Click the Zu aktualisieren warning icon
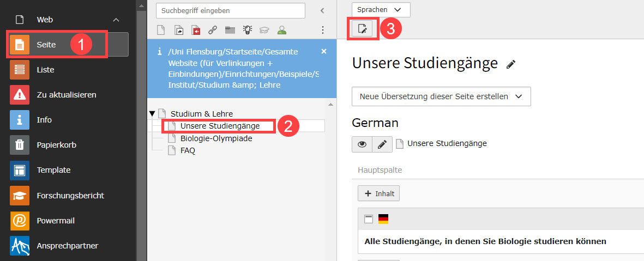This screenshot has width=644, height=261. click(x=20, y=95)
